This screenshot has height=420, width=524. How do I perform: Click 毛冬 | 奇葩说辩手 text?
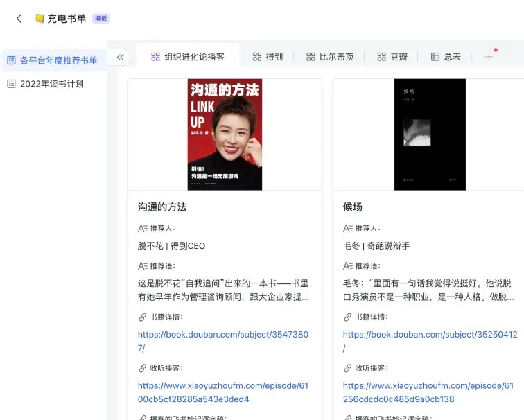[376, 246]
